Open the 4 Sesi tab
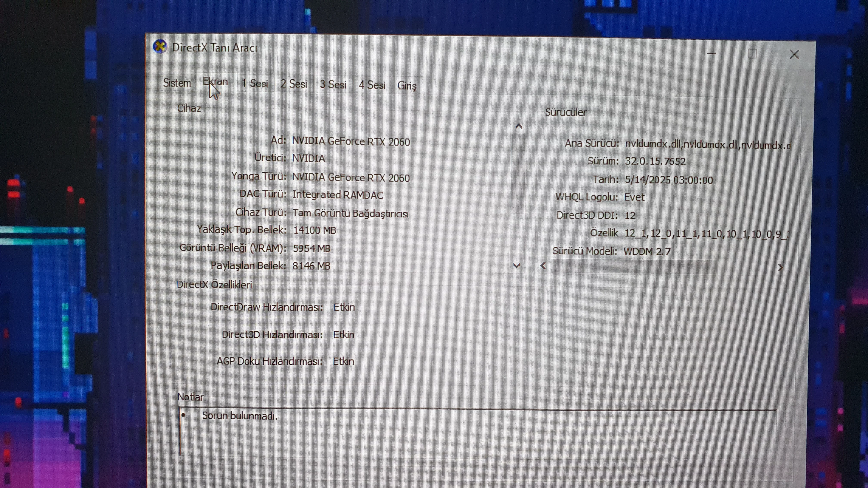This screenshot has height=488, width=868. (x=372, y=85)
